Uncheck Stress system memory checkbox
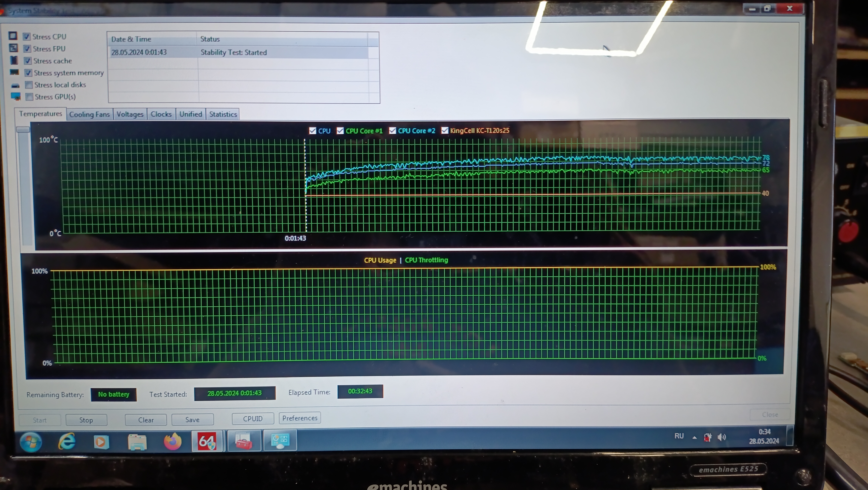 click(x=28, y=73)
